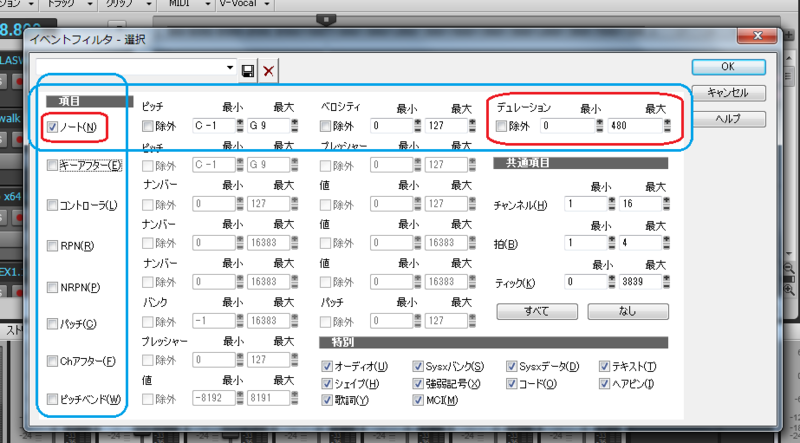This screenshot has width=800, height=443.
Task: Enable the パッチ(C) checkbox
Action: coord(52,324)
